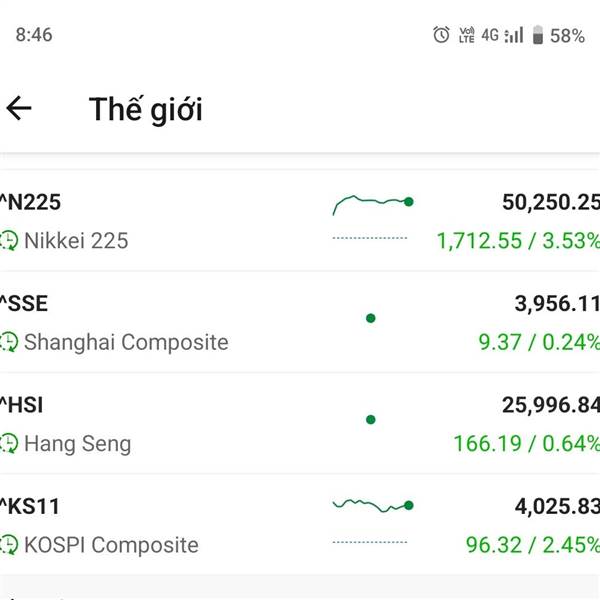Open the KOSPI Composite sparkline chart
Screen dimensions: 600x600
(372, 506)
